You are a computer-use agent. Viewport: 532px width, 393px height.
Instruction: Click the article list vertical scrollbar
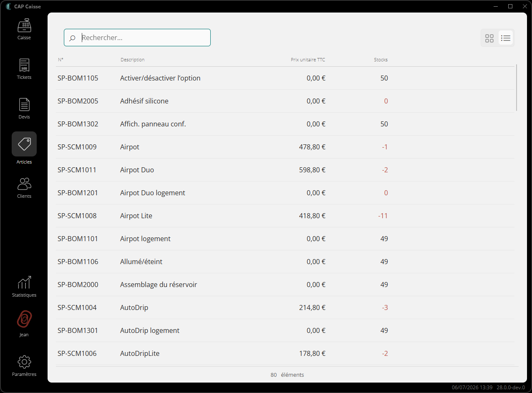tap(517, 88)
